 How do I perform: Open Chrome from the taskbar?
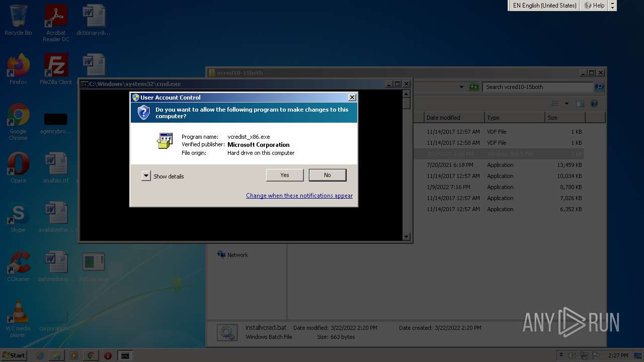(x=91, y=355)
